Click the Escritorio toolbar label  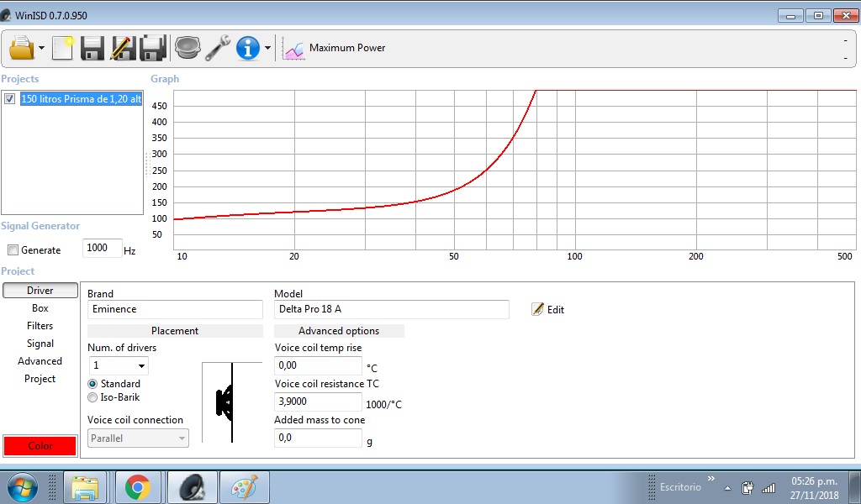point(680,487)
